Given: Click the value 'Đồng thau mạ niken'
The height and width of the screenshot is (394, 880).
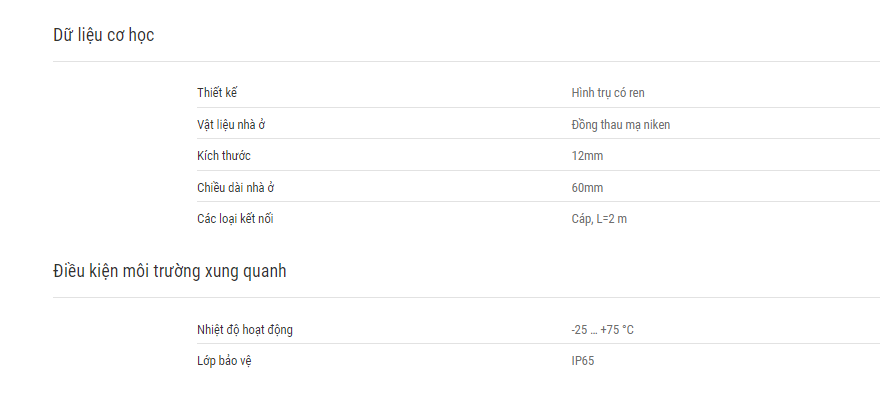Looking at the screenshot, I should click(x=621, y=125).
